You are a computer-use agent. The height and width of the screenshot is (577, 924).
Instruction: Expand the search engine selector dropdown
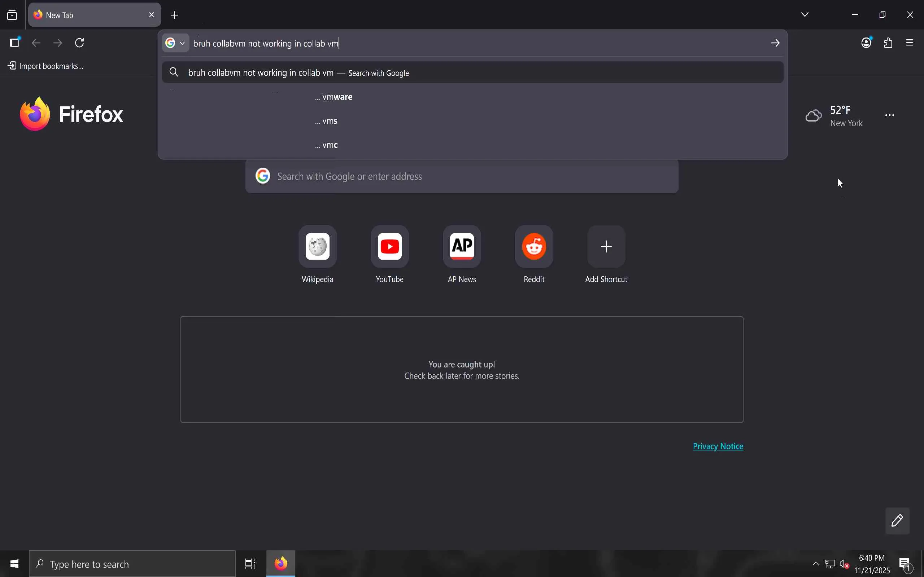pos(176,43)
